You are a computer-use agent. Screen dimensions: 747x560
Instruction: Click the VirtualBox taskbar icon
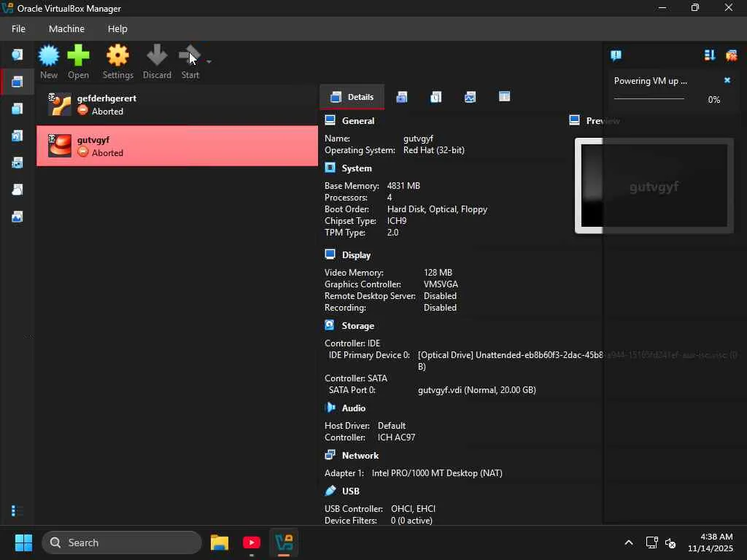pos(284,542)
